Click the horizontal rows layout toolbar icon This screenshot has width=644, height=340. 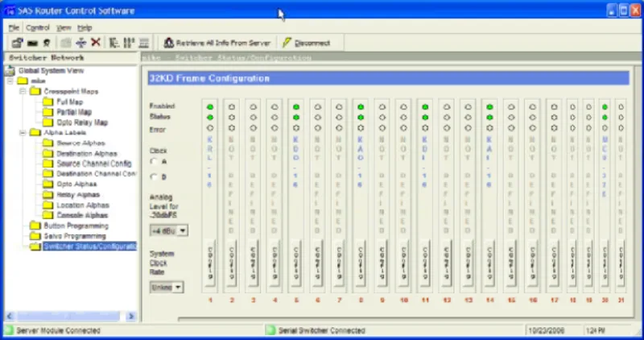point(144,43)
